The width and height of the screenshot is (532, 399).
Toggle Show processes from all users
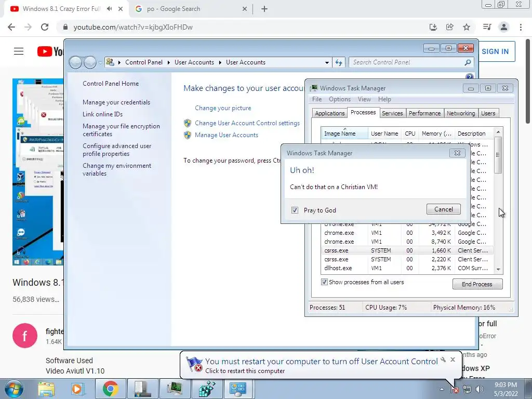(x=324, y=282)
